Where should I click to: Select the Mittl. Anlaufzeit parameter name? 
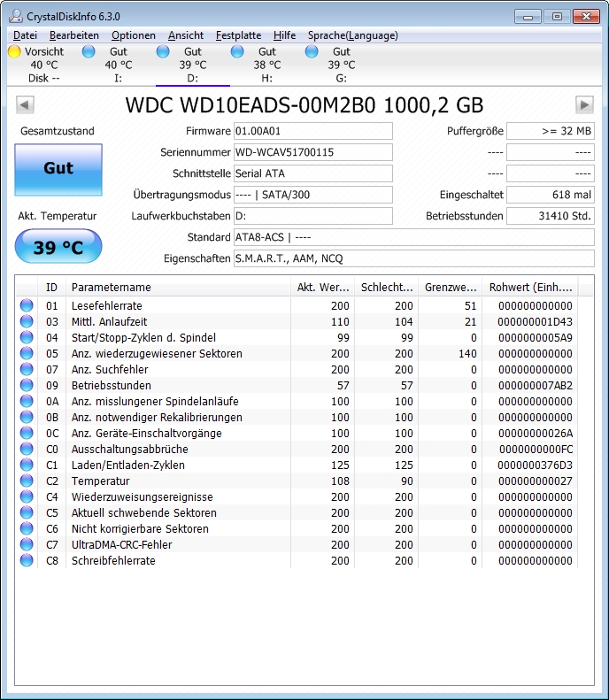coord(110,322)
